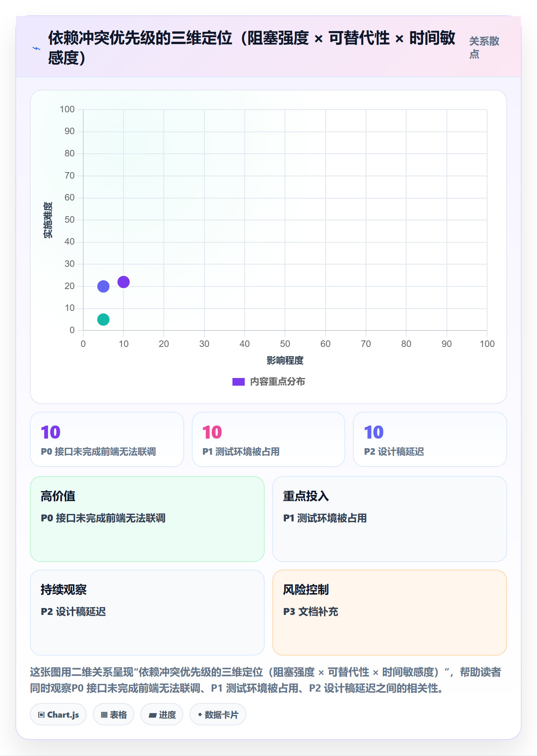The image size is (537, 756).
Task: Click the 影响程度 x-axis title
Action: tap(285, 360)
